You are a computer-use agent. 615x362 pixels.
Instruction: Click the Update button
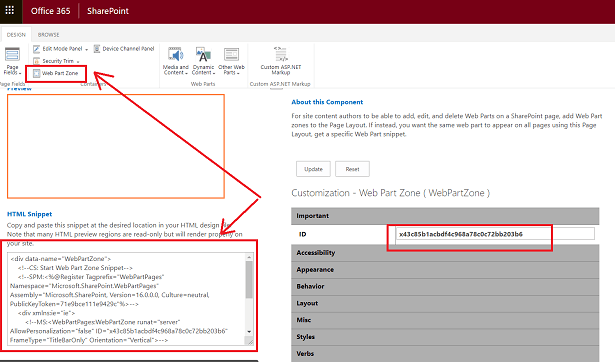[x=313, y=169]
